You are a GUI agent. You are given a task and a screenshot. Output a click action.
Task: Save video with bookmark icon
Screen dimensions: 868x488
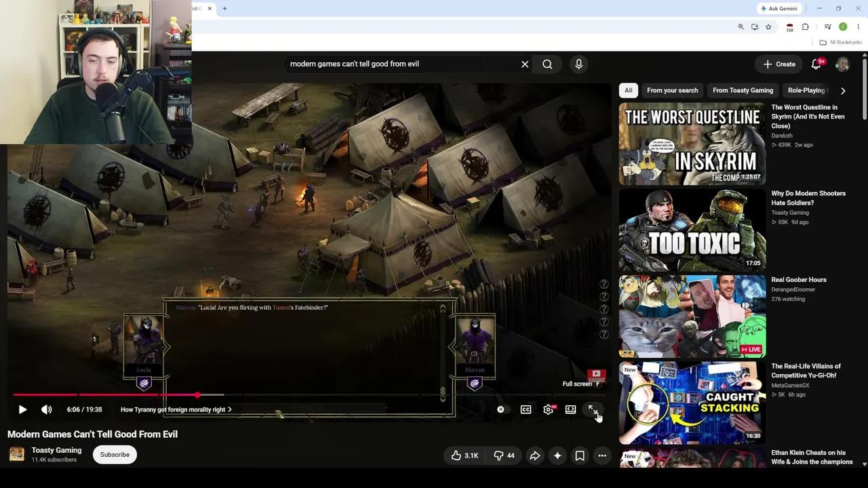coord(580,455)
